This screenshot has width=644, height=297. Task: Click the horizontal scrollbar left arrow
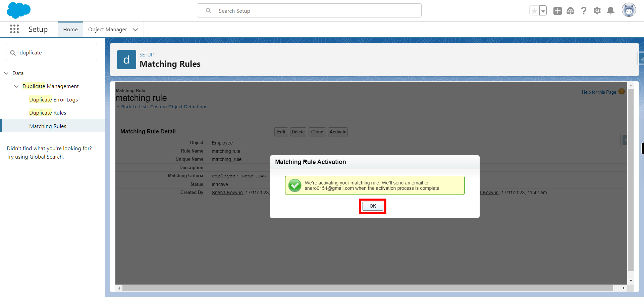119,288
